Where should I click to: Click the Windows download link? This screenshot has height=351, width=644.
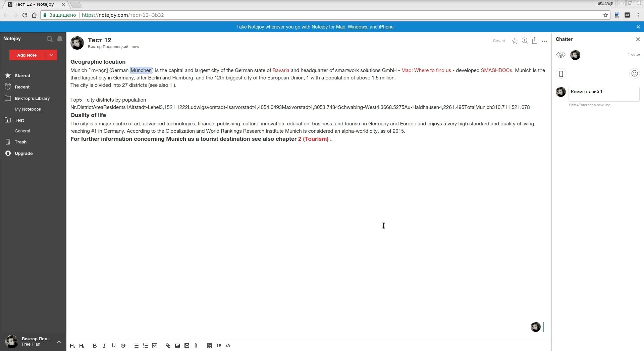pyautogui.click(x=357, y=27)
